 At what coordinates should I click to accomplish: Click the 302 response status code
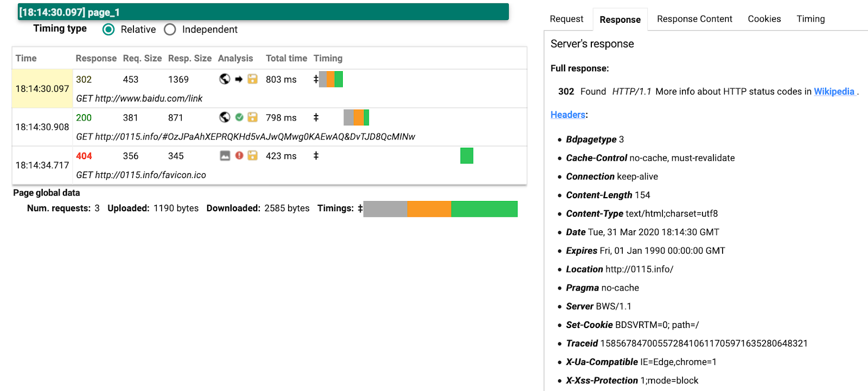(84, 79)
